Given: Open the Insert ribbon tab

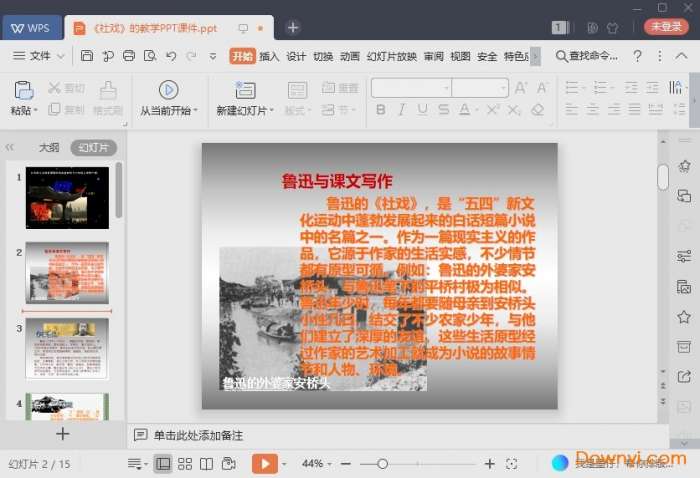Looking at the screenshot, I should click(269, 56).
